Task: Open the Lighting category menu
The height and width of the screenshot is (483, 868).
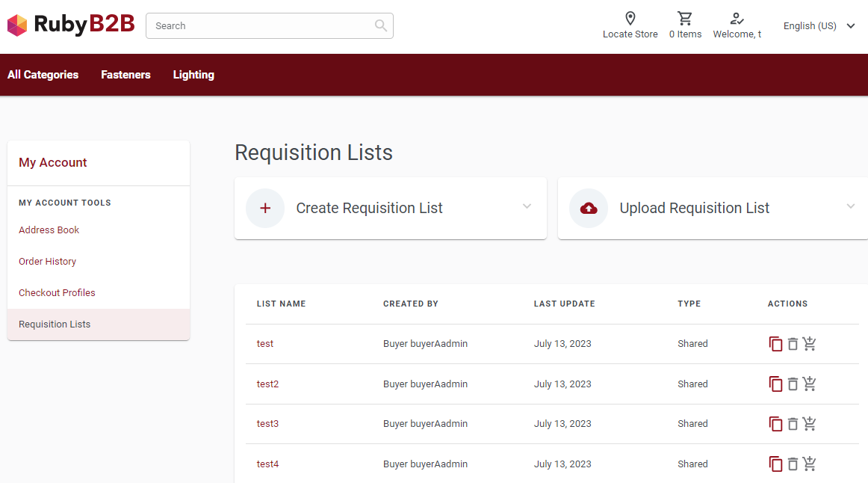Action: pos(193,75)
